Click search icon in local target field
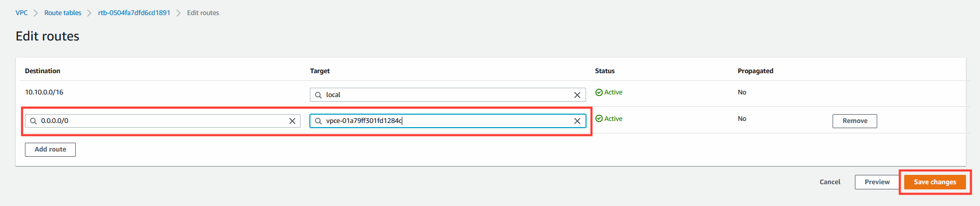Viewport: 980px width, 206px height. [x=318, y=95]
